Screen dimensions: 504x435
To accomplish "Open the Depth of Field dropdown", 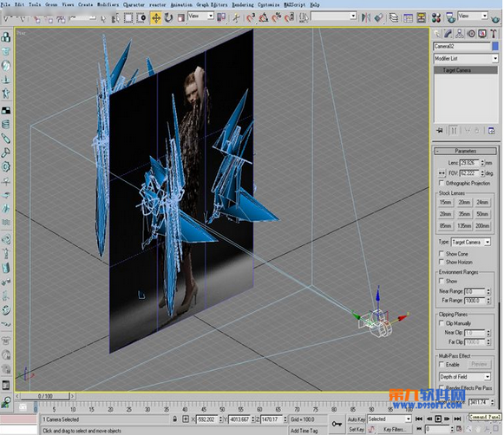I will pyautogui.click(x=465, y=377).
